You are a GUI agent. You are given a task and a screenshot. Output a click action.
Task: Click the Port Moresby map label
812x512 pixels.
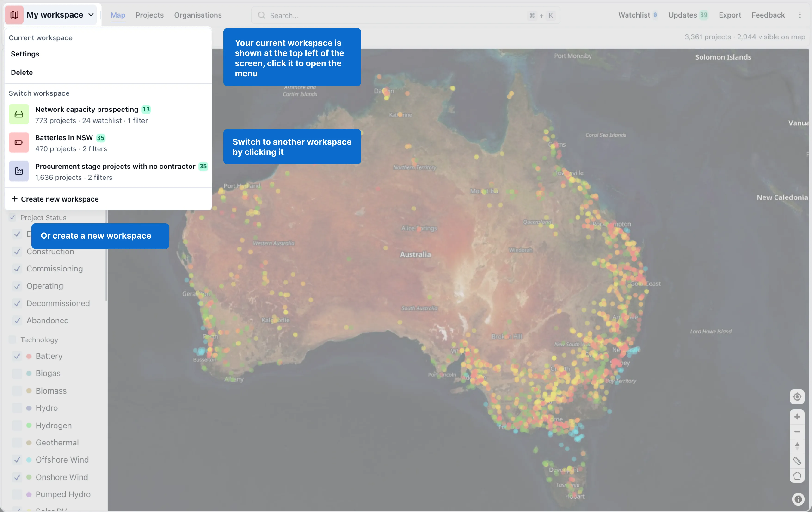[x=572, y=56]
